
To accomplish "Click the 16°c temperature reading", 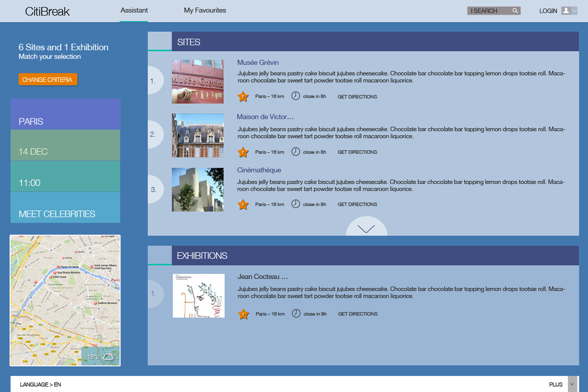I will coord(93,357).
